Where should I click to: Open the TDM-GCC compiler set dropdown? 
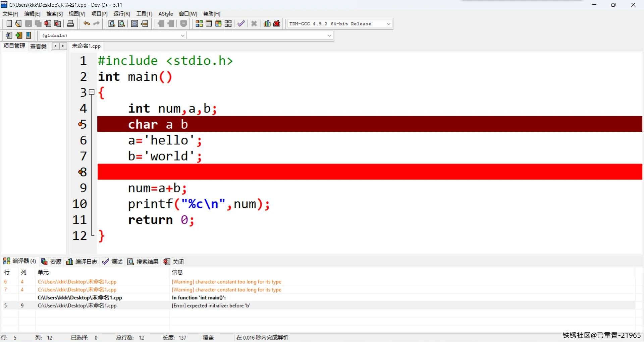click(x=388, y=24)
